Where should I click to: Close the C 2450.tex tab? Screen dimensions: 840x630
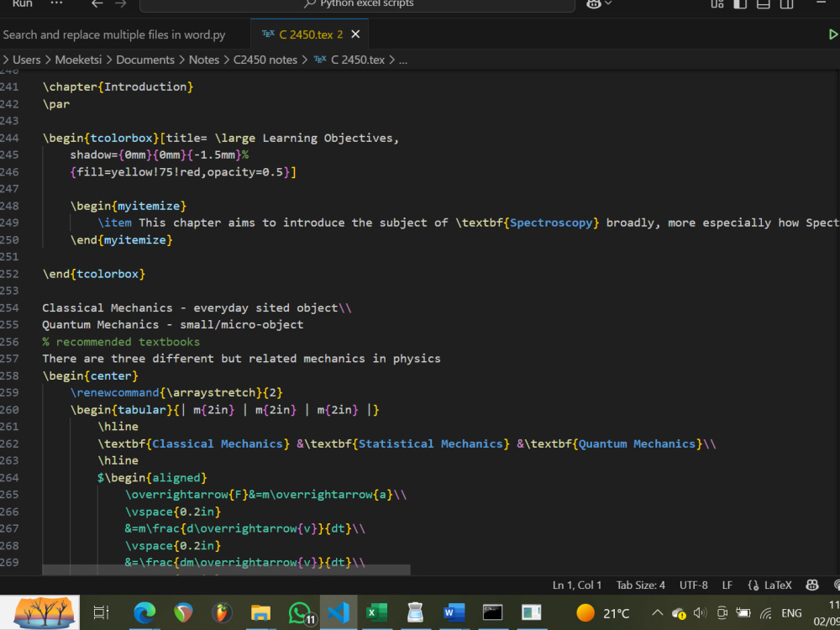[x=355, y=34]
